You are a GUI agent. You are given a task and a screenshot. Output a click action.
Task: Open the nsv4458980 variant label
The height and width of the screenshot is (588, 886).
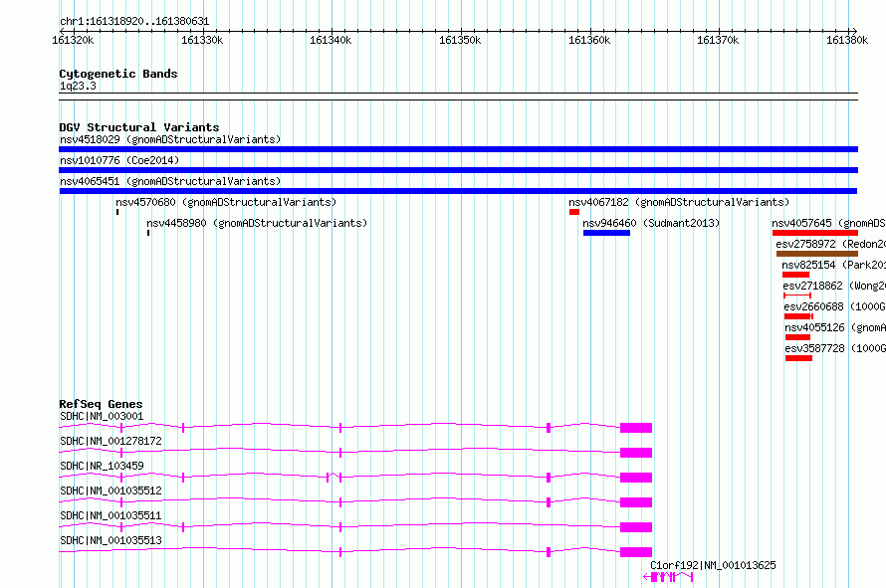257,223
